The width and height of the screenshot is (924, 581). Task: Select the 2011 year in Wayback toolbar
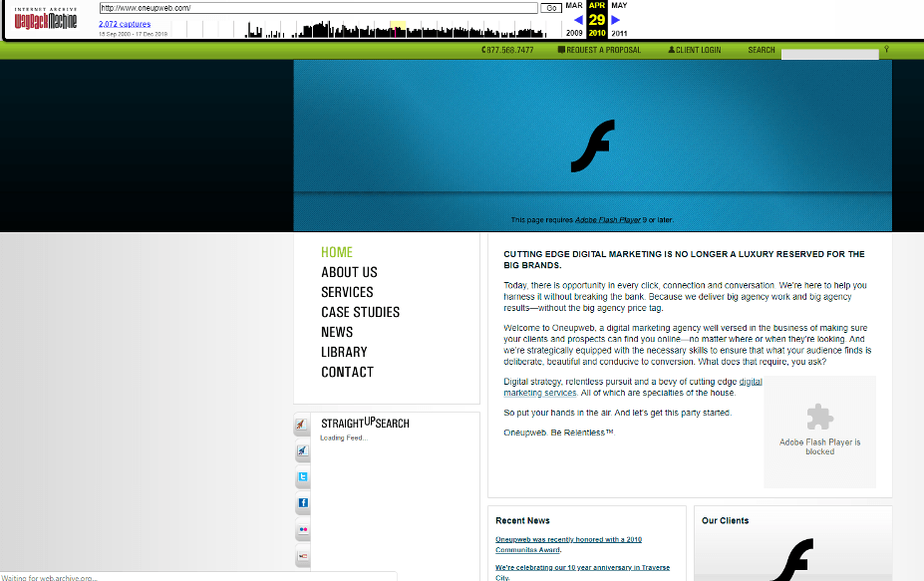619,33
